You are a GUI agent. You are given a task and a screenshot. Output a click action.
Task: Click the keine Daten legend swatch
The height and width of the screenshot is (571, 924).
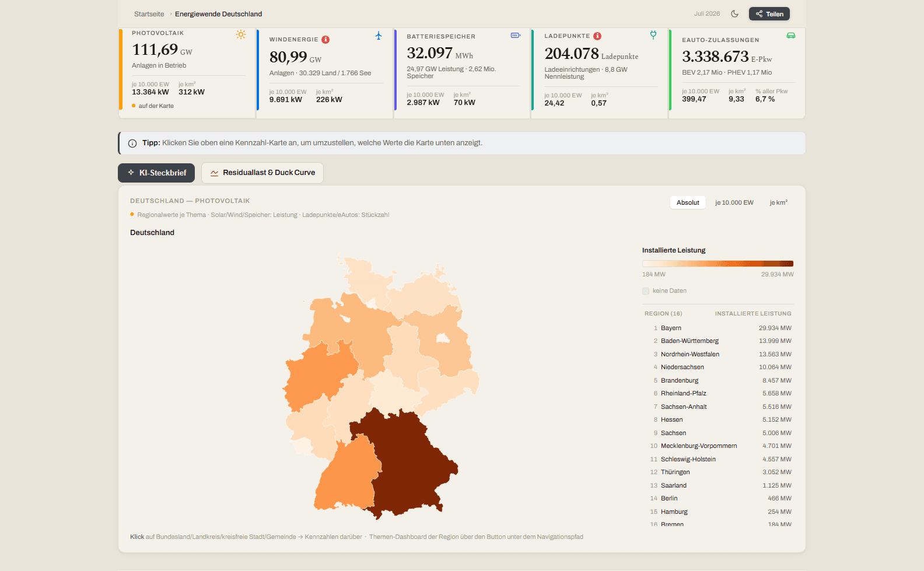(646, 291)
